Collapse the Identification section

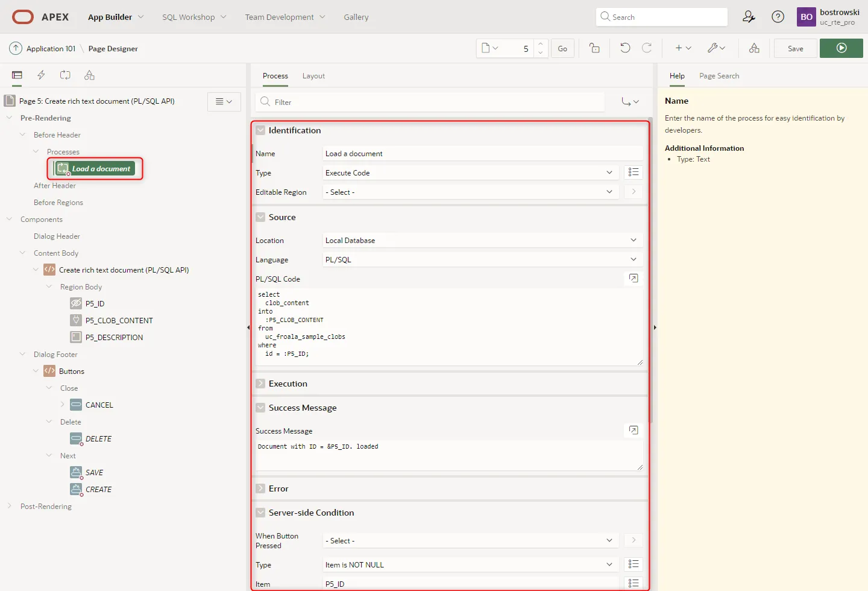click(x=260, y=130)
